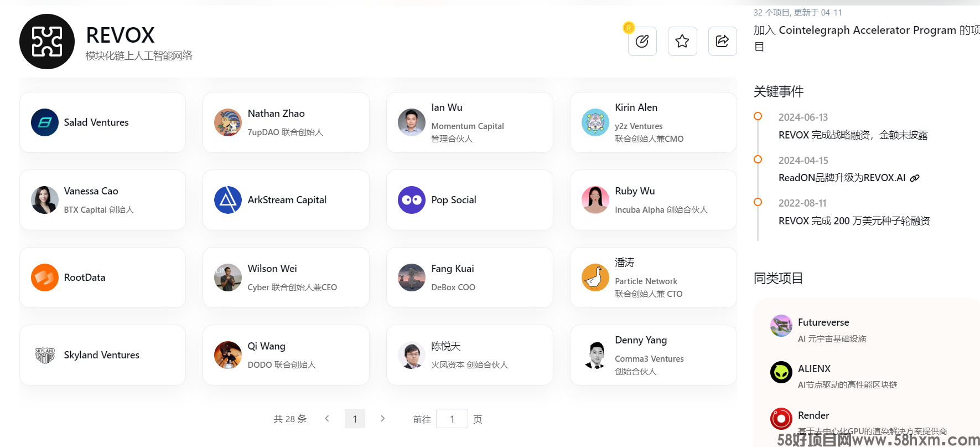980x447 pixels.
Task: Open Cointelegraph Accelerator Program list
Action: [867, 38]
